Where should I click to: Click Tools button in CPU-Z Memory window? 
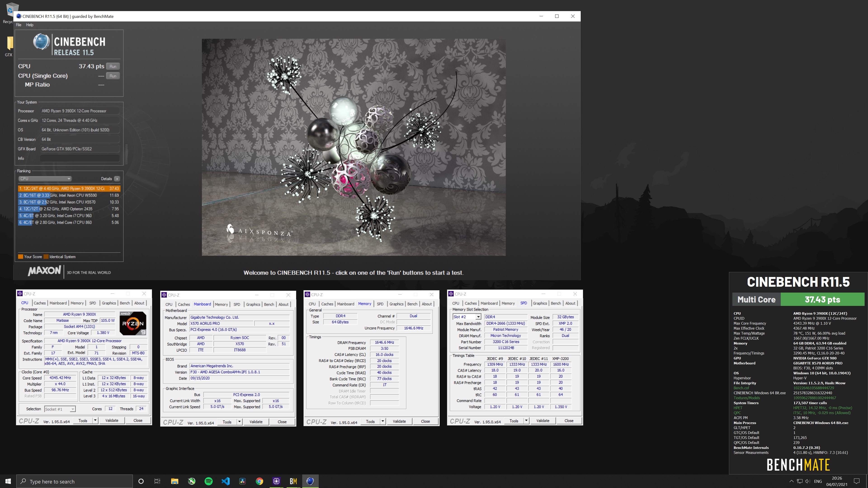(x=370, y=421)
